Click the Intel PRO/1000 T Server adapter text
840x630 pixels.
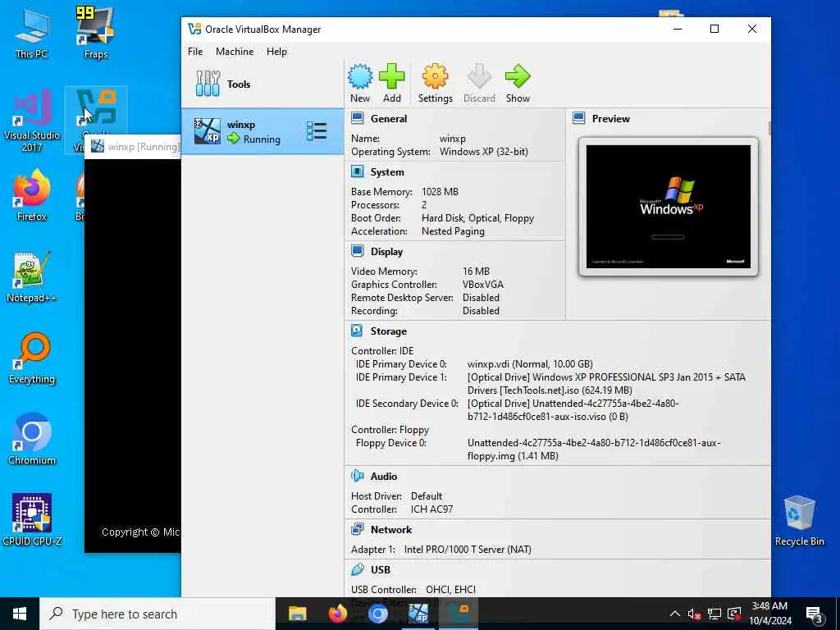coord(467,549)
